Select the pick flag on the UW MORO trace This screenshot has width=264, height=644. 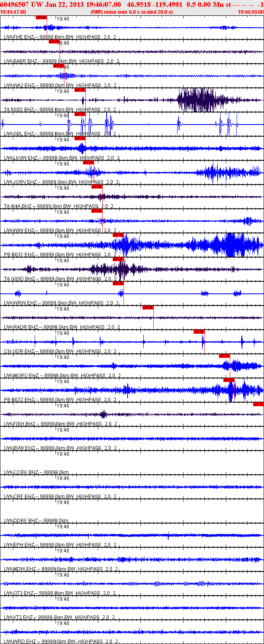click(224, 356)
